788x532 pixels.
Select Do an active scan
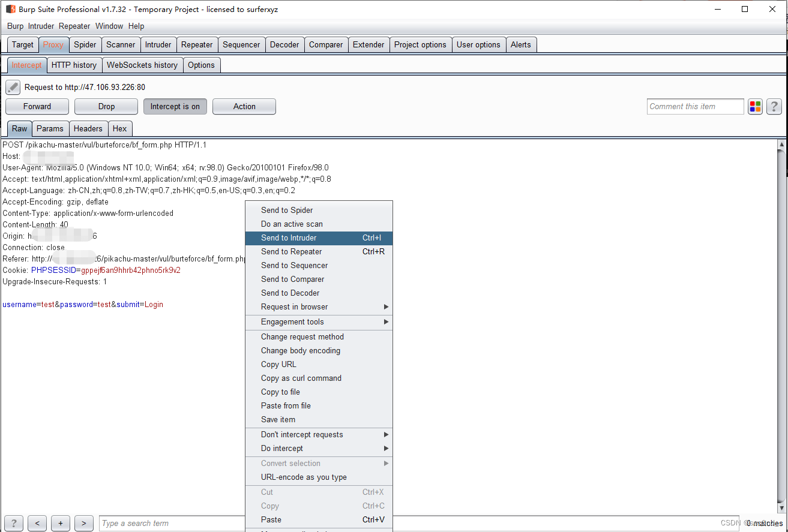point(319,224)
